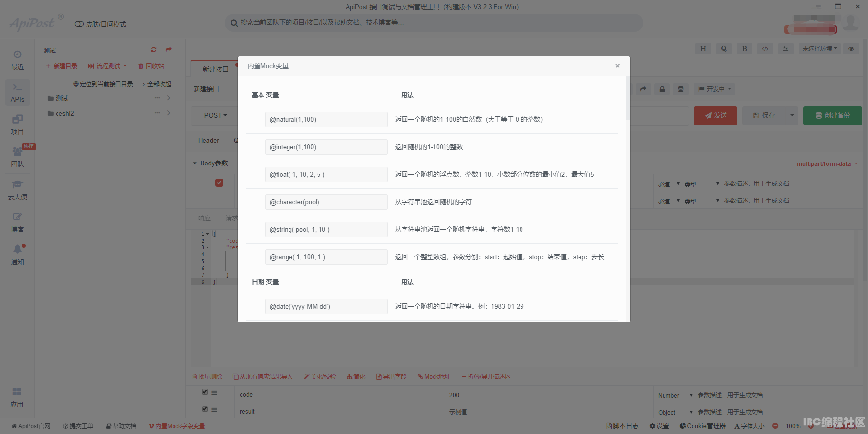
Task: Open the ApiPost官网 link
Action: pos(31,426)
